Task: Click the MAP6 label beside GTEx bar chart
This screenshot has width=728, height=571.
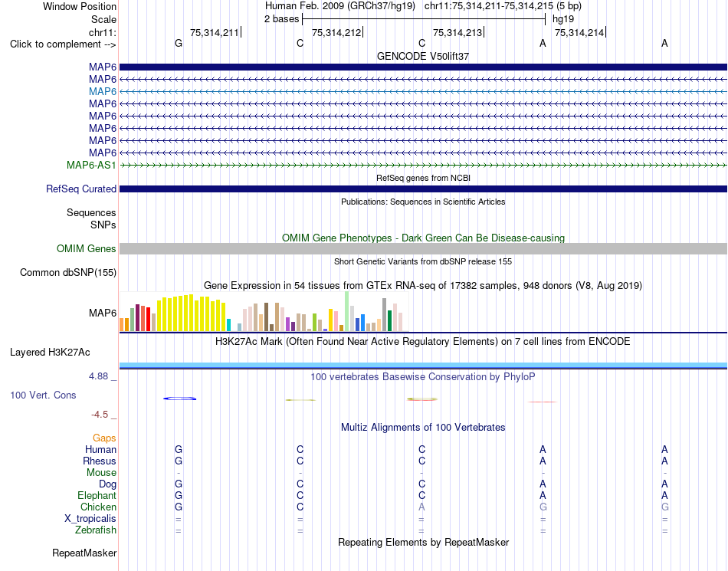Action: [103, 313]
